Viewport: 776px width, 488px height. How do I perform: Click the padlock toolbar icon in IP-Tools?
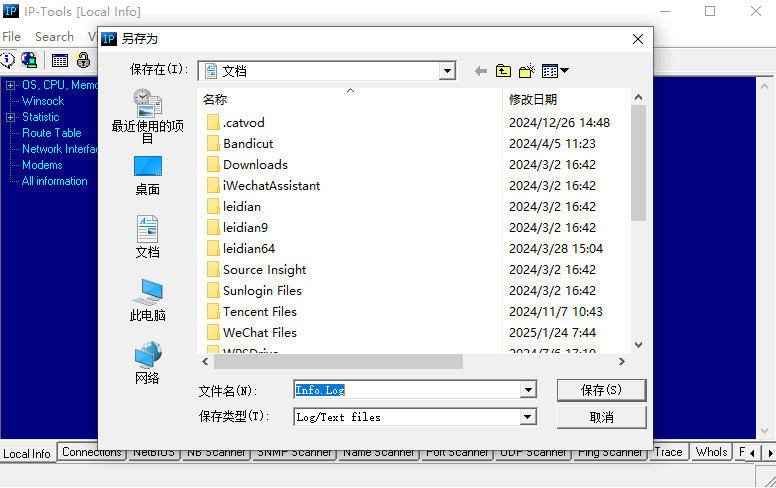click(83, 60)
